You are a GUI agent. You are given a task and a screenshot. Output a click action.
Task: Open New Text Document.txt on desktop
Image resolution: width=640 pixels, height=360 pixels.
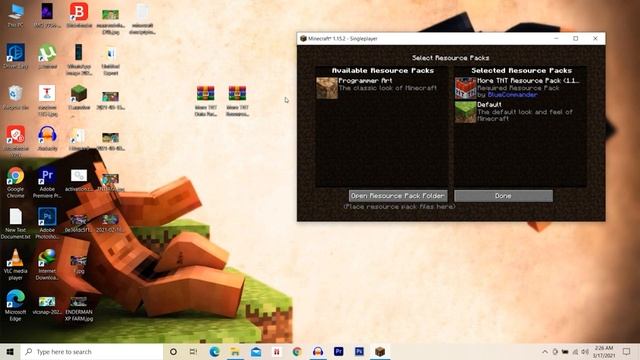(x=16, y=223)
